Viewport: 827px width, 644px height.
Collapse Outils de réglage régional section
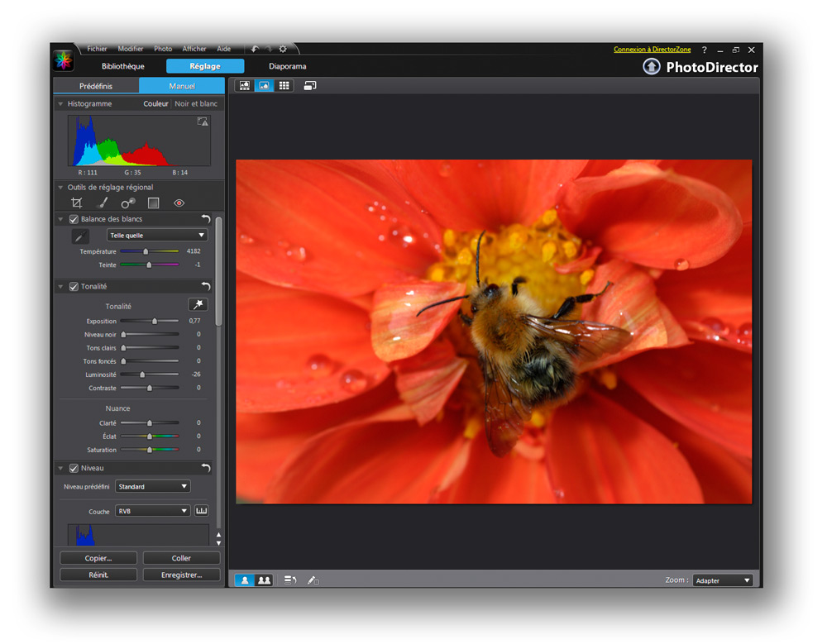60,187
